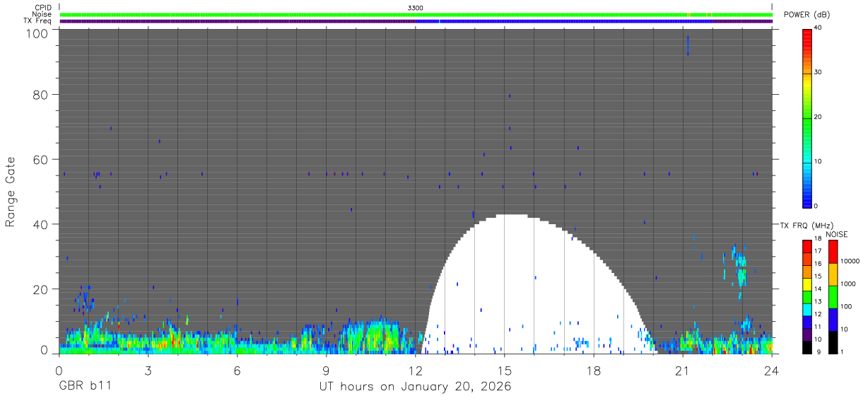Click the CPID row label
This screenshot has height=401, width=868.
(43, 8)
